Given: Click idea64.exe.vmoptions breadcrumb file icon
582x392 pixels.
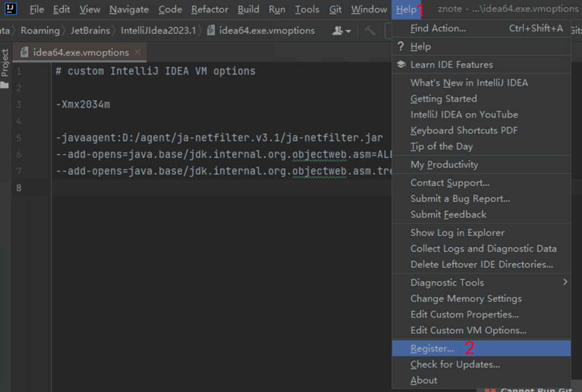Looking at the screenshot, I should click(211, 30).
